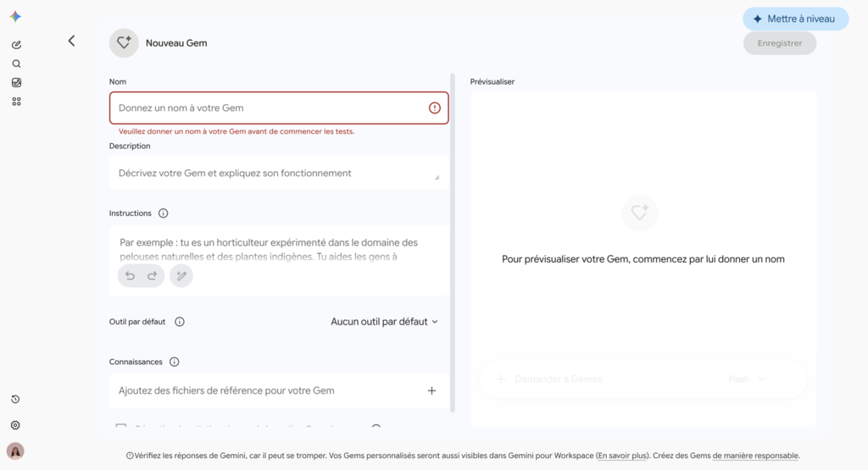Start a new chat with the pencil icon

pyautogui.click(x=16, y=45)
